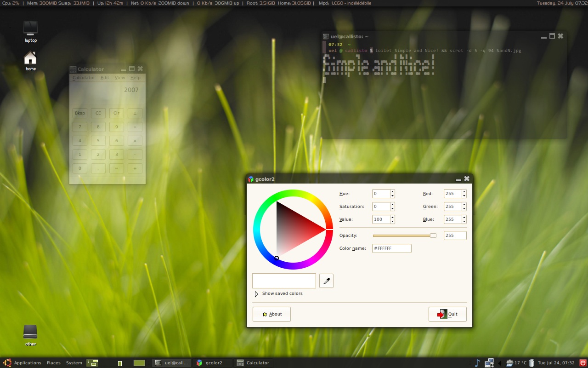Increase the Hue value with its up arrow

pos(392,192)
